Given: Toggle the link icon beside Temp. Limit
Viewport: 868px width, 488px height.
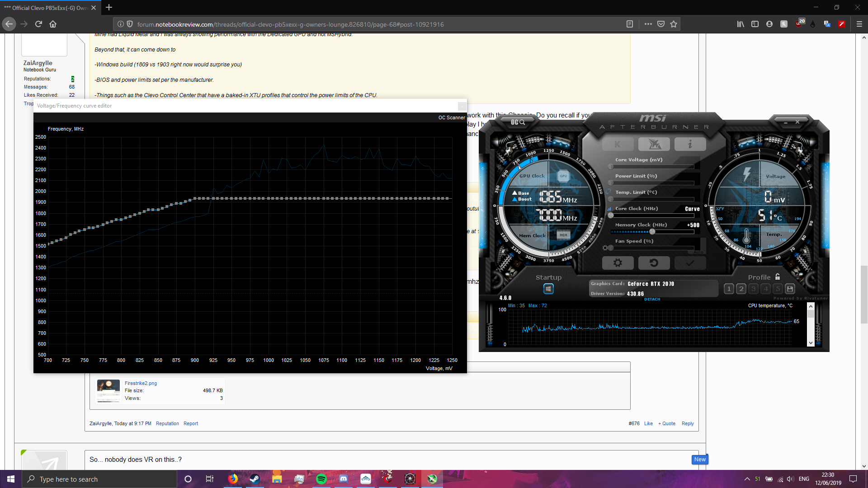Looking at the screenshot, I should pyautogui.click(x=609, y=192).
